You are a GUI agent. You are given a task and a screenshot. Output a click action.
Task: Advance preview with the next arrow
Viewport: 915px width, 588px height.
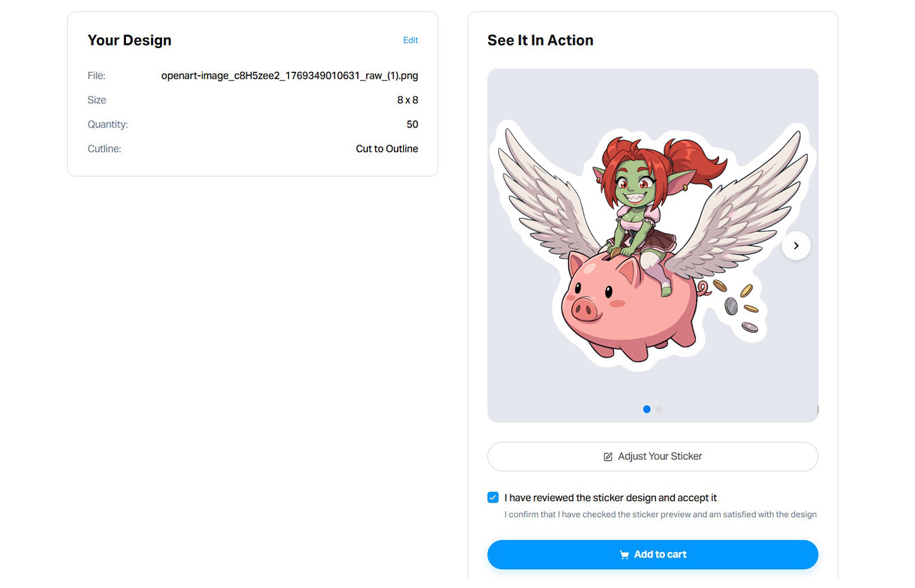pos(796,245)
